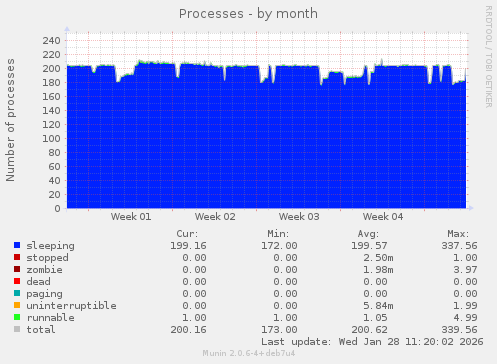This screenshot has height=364, width=497.
Task: Click the 'Last update' timestamp text
Action: pyautogui.click(x=372, y=342)
